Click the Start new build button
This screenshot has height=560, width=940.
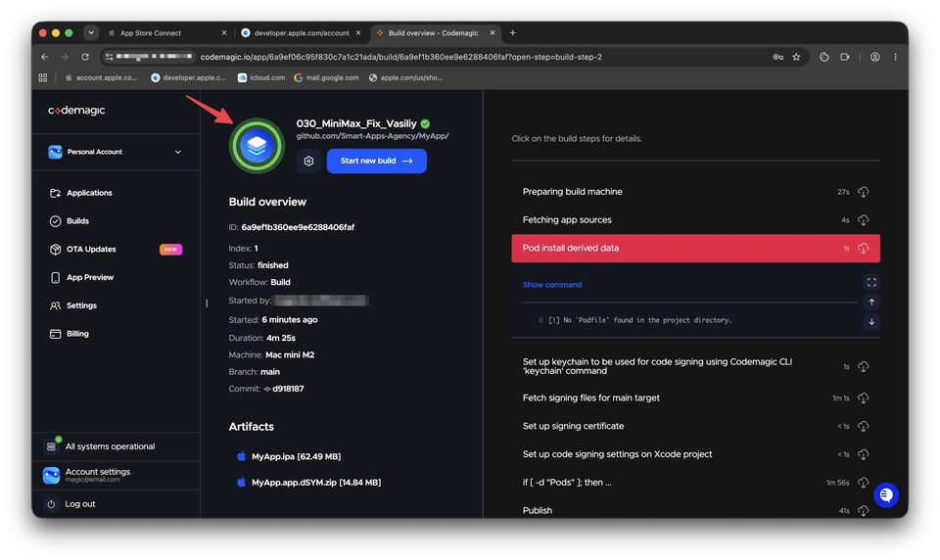tap(376, 162)
